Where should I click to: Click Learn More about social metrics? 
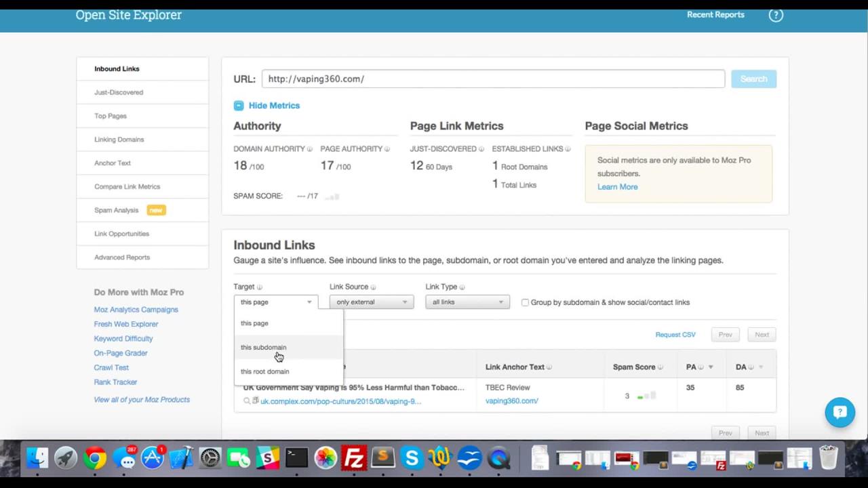point(617,187)
